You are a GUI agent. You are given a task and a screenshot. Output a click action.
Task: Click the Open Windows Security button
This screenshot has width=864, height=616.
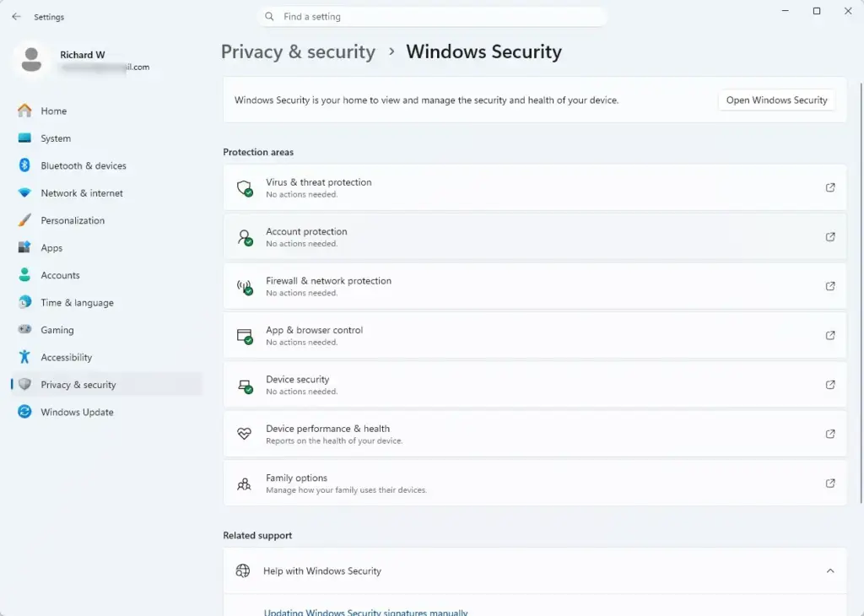pos(776,100)
